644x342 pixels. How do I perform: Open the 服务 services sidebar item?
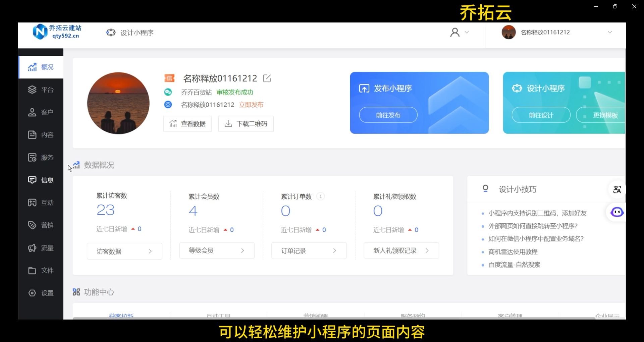pos(41,157)
